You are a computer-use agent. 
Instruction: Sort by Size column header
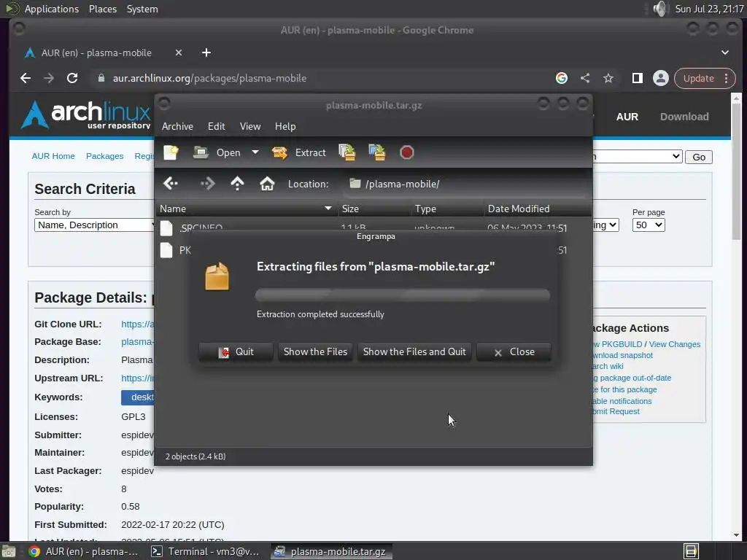(374, 209)
